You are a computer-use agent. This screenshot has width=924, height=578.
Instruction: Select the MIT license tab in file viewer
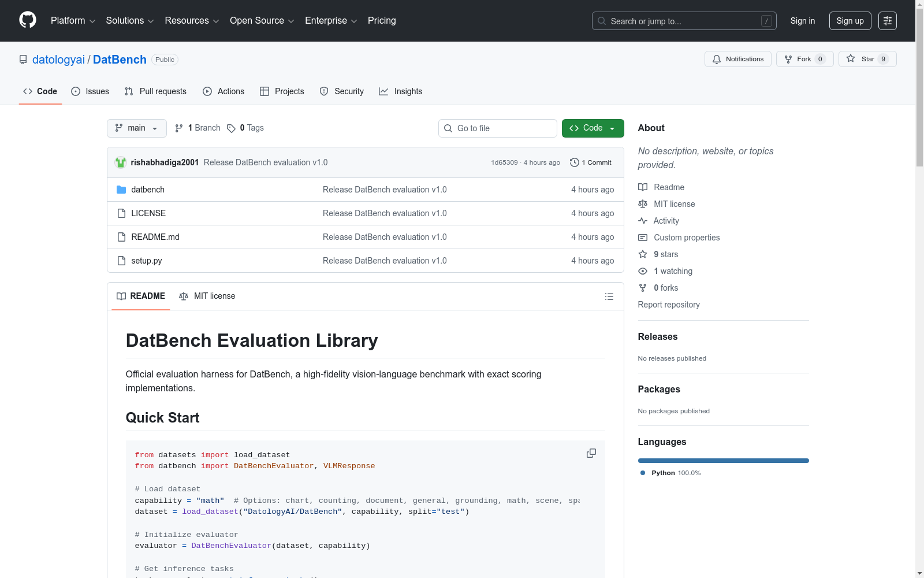coord(207,296)
